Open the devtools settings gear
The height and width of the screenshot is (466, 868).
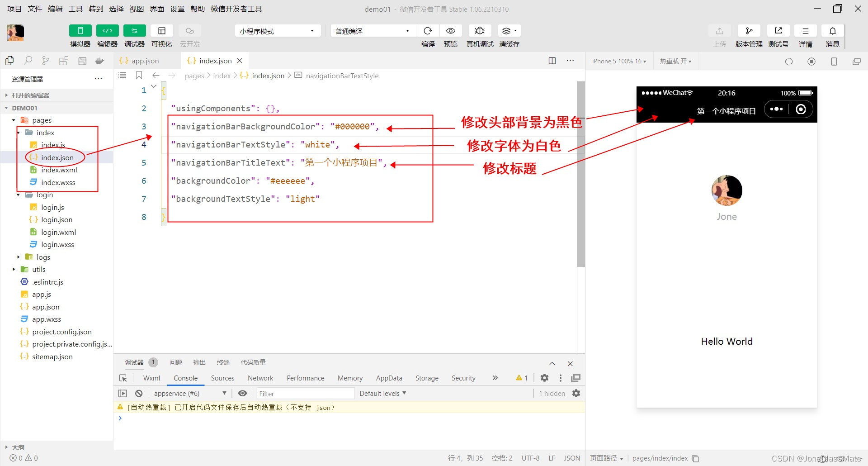click(x=545, y=378)
